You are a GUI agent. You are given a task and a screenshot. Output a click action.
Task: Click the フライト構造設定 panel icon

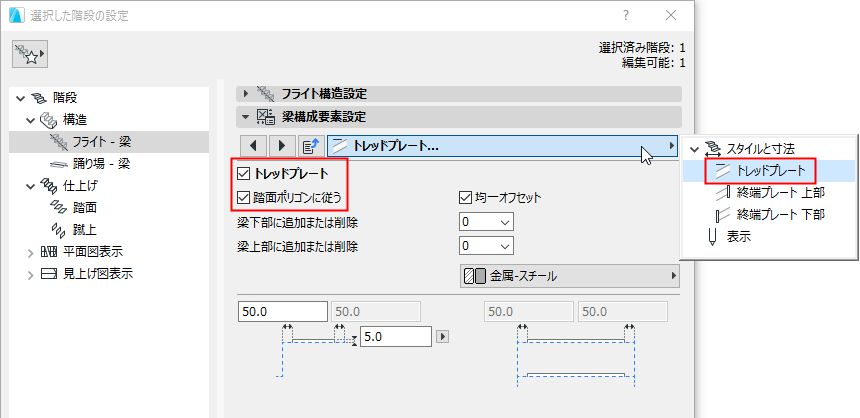(x=266, y=94)
